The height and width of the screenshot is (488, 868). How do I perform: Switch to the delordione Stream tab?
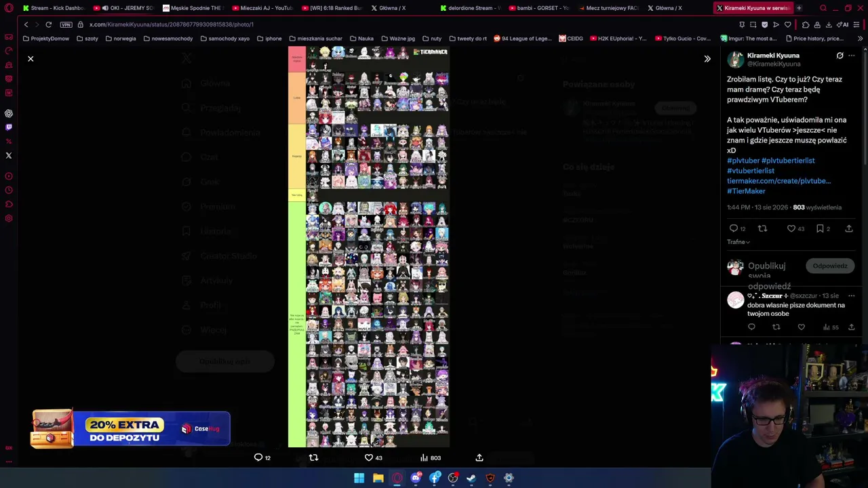[471, 8]
